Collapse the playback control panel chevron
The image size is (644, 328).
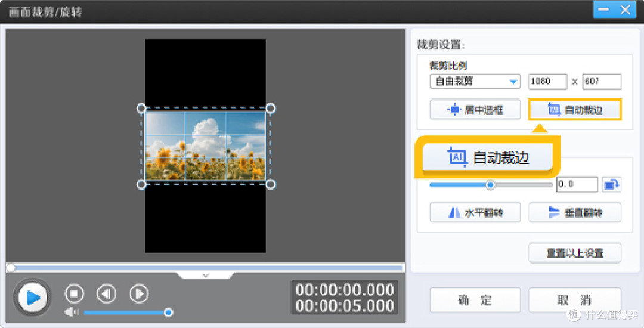coord(205,276)
